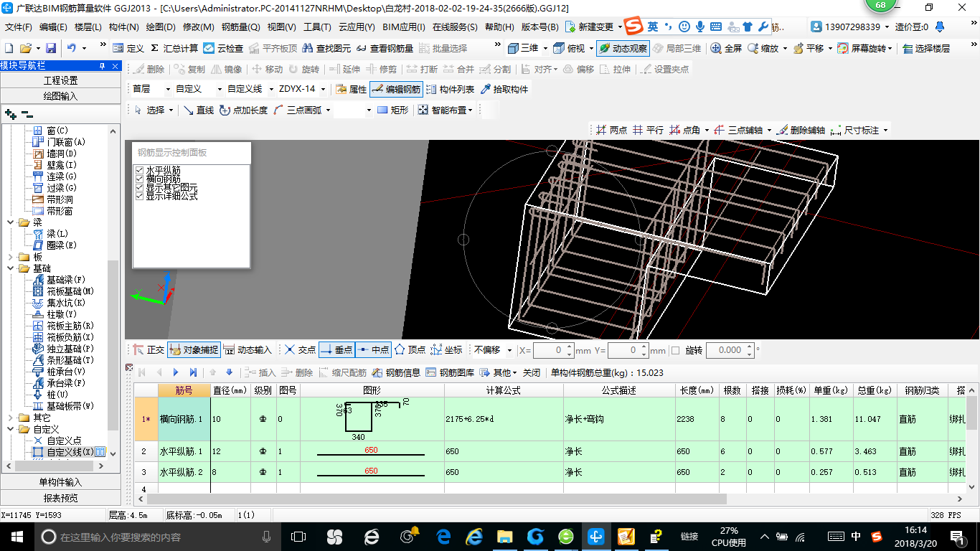
Task: Open the 工具(T) menu
Action: tap(317, 27)
